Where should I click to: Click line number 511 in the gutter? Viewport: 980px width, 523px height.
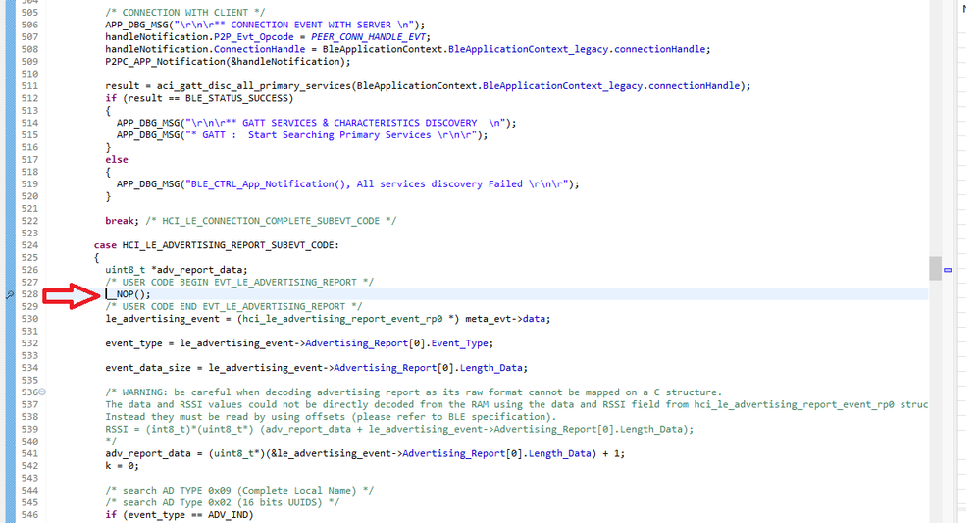[x=29, y=85]
